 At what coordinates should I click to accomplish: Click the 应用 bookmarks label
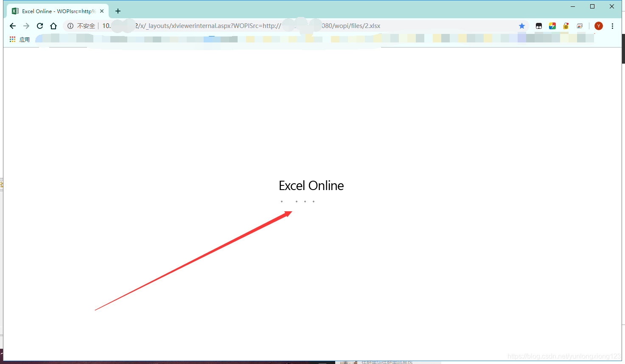[25, 39]
